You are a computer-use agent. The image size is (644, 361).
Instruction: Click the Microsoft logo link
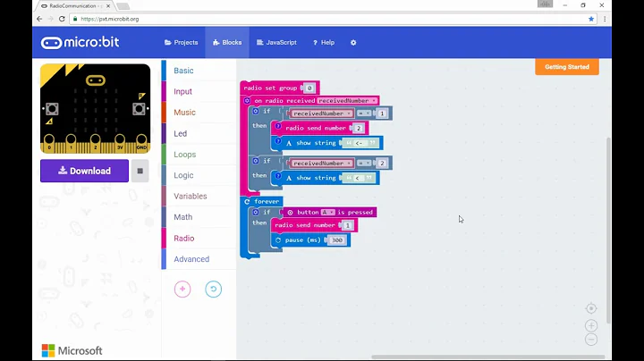(x=72, y=351)
